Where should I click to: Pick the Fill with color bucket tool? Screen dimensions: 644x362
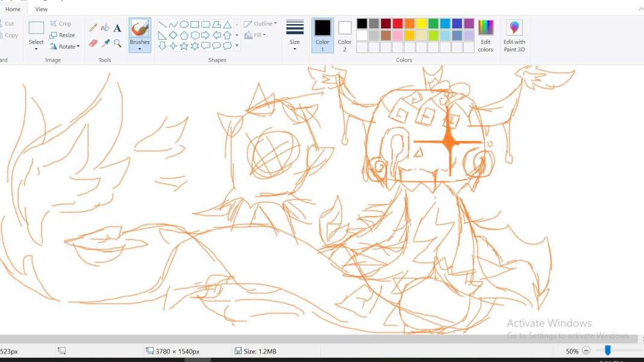(105, 28)
